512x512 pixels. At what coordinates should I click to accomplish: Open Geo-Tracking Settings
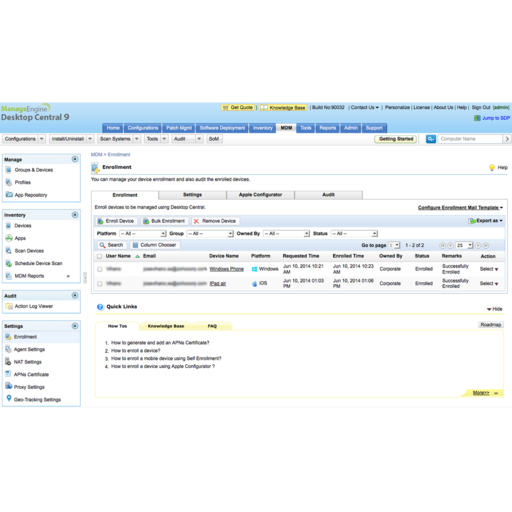pos(37,400)
